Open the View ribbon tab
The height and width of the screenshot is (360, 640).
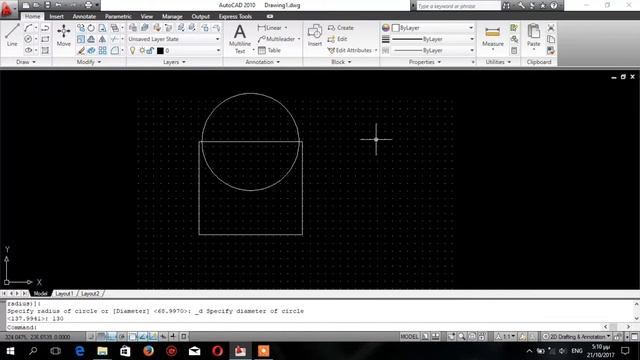click(x=147, y=16)
